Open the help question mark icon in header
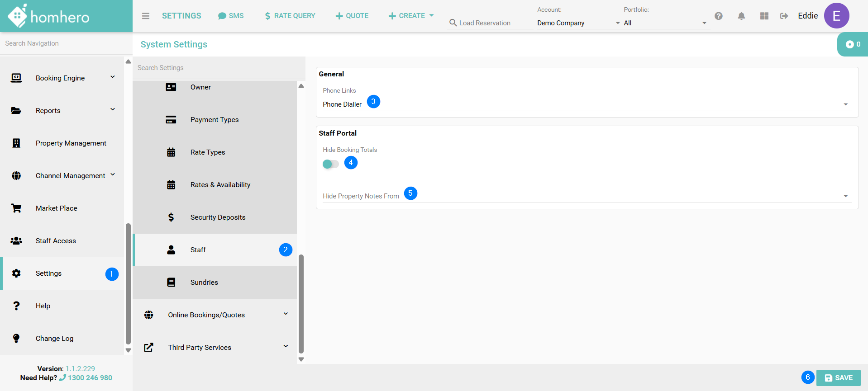The width and height of the screenshot is (868, 391). tap(718, 16)
